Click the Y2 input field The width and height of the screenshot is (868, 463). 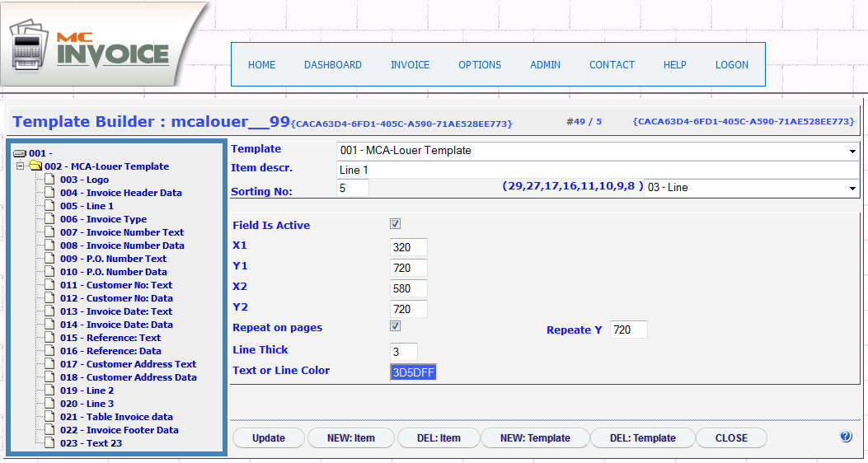point(409,309)
